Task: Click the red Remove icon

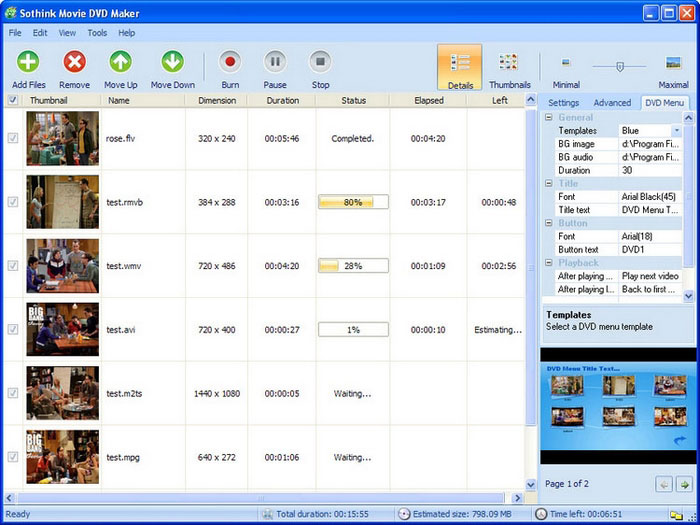Action: click(74, 62)
